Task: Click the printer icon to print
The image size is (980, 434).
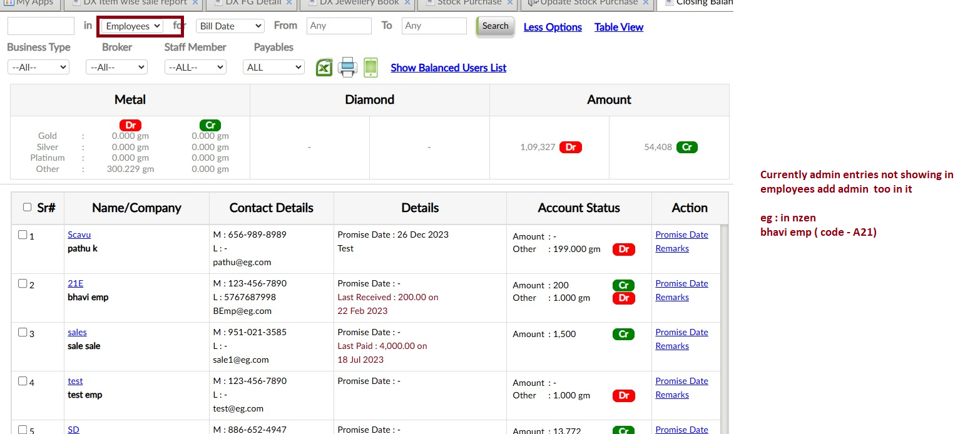Action: click(347, 68)
